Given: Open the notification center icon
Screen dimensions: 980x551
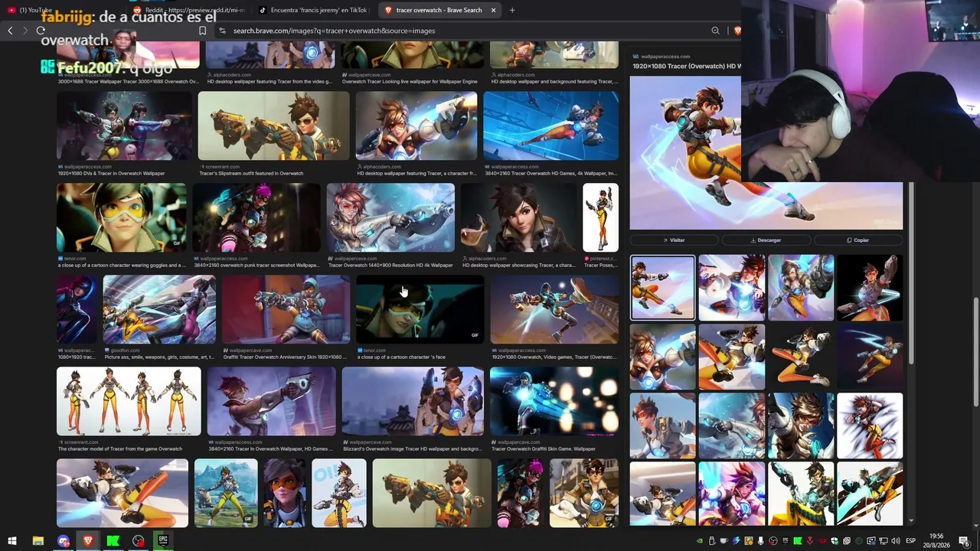Looking at the screenshot, I should [964, 541].
